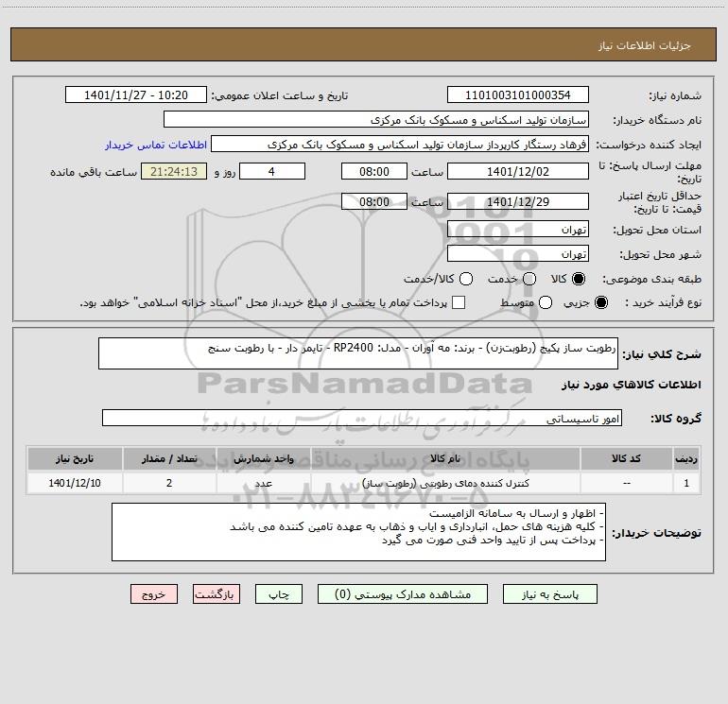Click the row number cell 1
This screenshot has width=728, height=704.
(686, 483)
